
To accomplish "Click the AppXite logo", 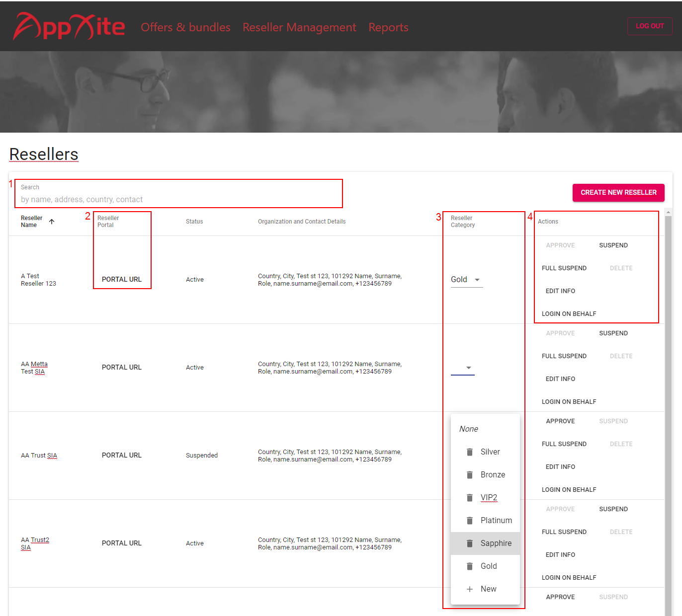I will click(69, 26).
